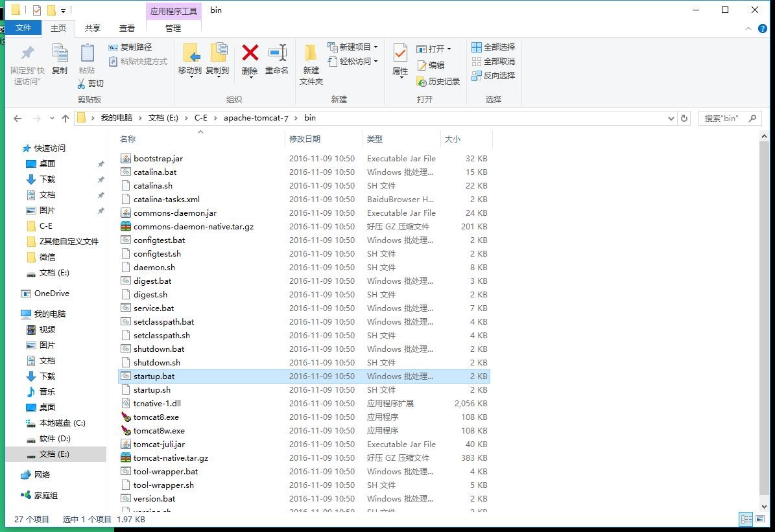Screen dimensions: 775x532
Task: Select commons-daemon-native.tar.gz archive icon
Action: pos(126,226)
